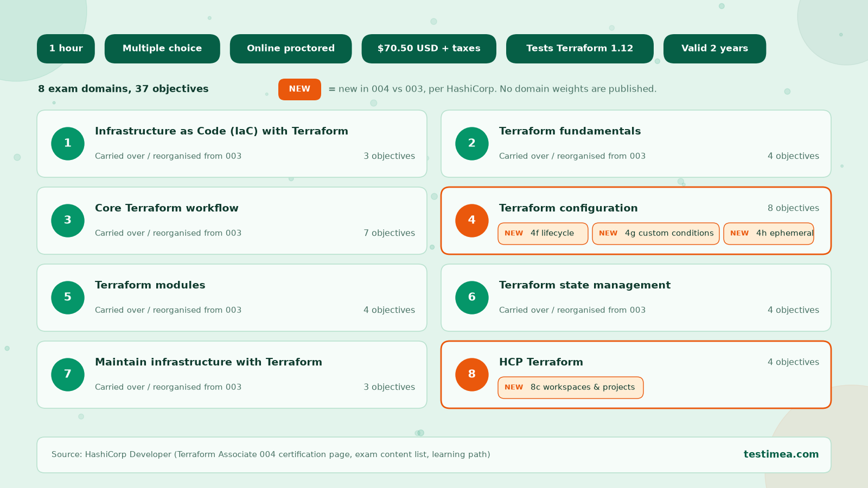The image size is (868, 488).
Task: Select the 'Multiple choice' pill
Action: pos(162,49)
